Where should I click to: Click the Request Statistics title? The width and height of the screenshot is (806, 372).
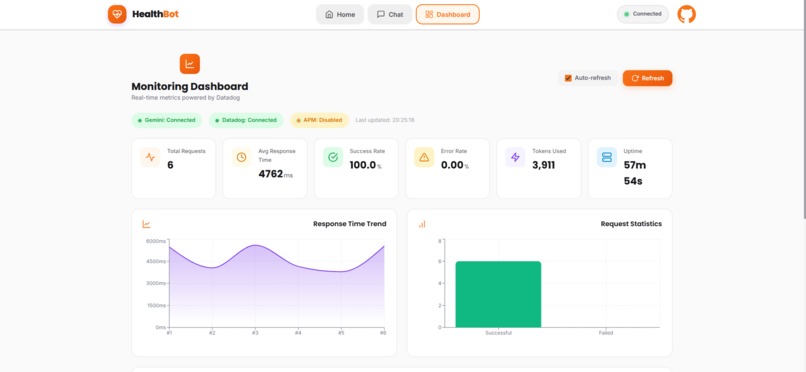click(x=631, y=224)
